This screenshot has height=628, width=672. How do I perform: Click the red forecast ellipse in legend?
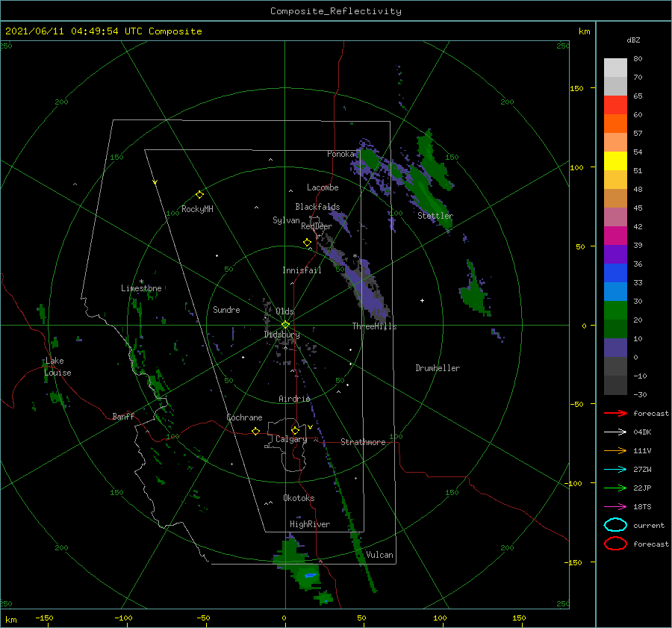click(615, 544)
